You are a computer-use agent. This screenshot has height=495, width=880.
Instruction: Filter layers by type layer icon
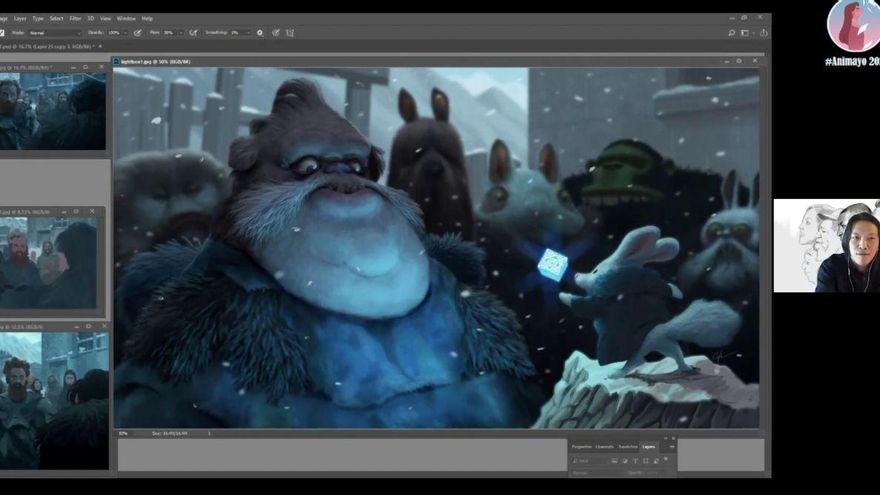[635, 461]
